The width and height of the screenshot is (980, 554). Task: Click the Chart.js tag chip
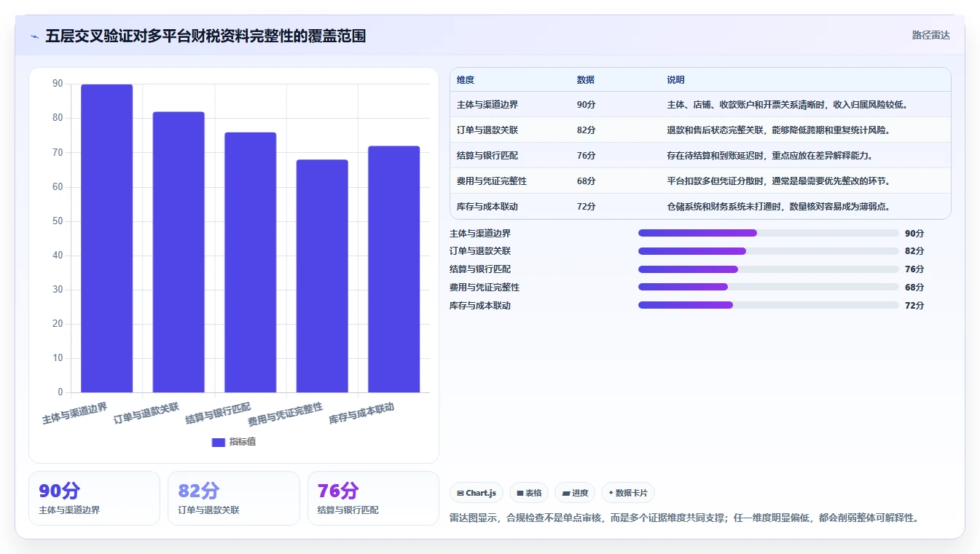coord(477,493)
